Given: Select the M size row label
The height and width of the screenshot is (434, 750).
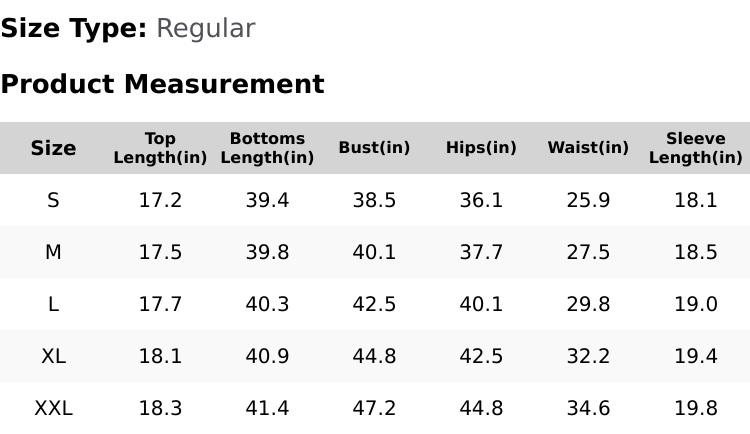Looking at the screenshot, I should coord(53,252).
